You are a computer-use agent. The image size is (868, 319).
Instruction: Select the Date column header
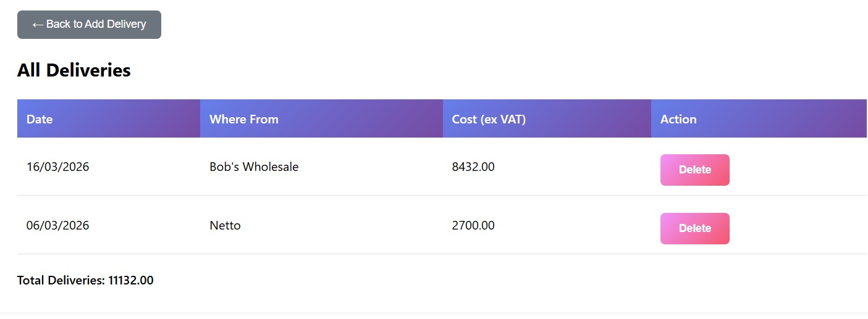pyautogui.click(x=40, y=119)
